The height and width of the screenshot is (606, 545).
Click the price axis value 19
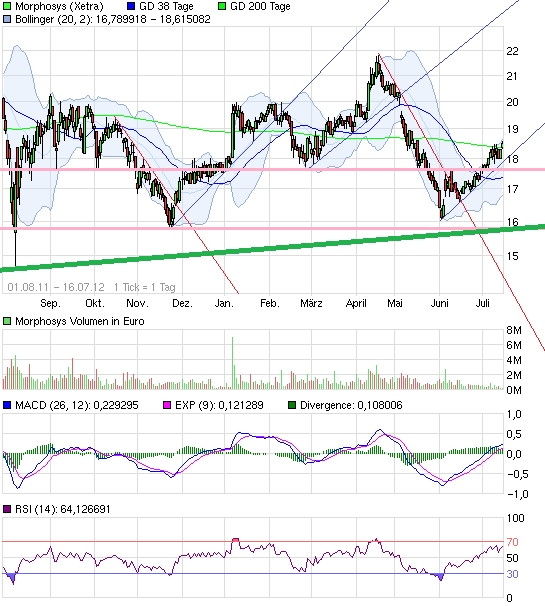tap(512, 129)
